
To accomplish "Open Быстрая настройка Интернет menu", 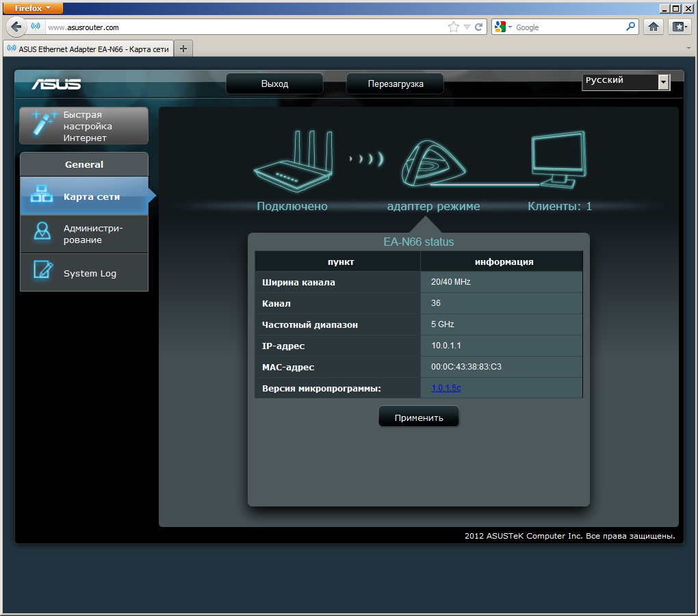I will click(x=83, y=125).
